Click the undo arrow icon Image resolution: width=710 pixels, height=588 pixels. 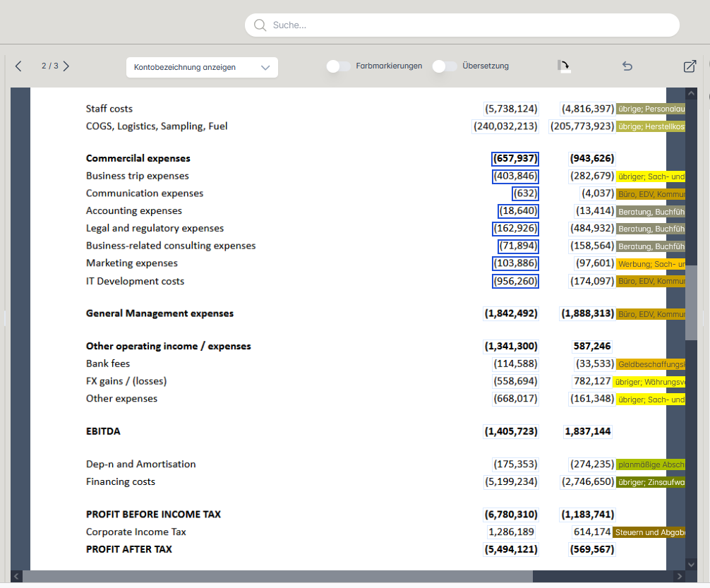(627, 66)
